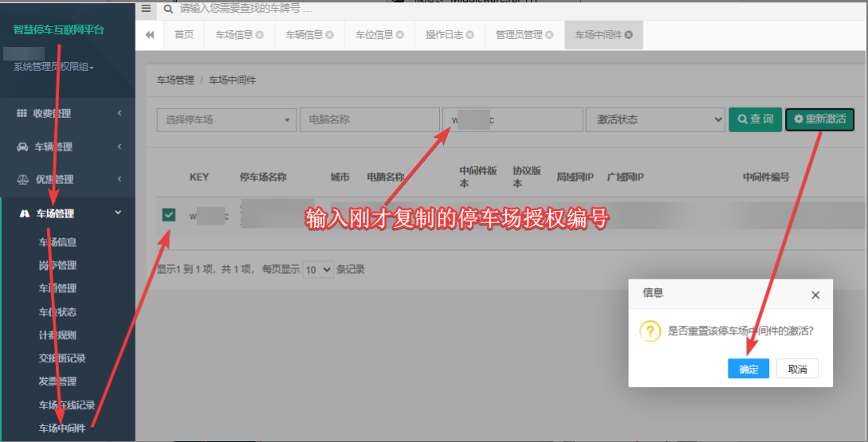Click the double-arrow tab scroll-left icon
This screenshot has width=868, height=442.
[150, 35]
